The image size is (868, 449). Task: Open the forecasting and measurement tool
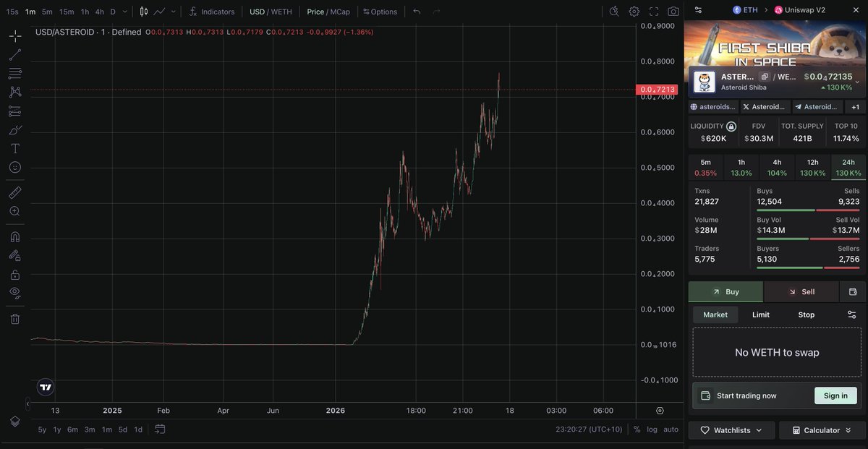pyautogui.click(x=15, y=111)
